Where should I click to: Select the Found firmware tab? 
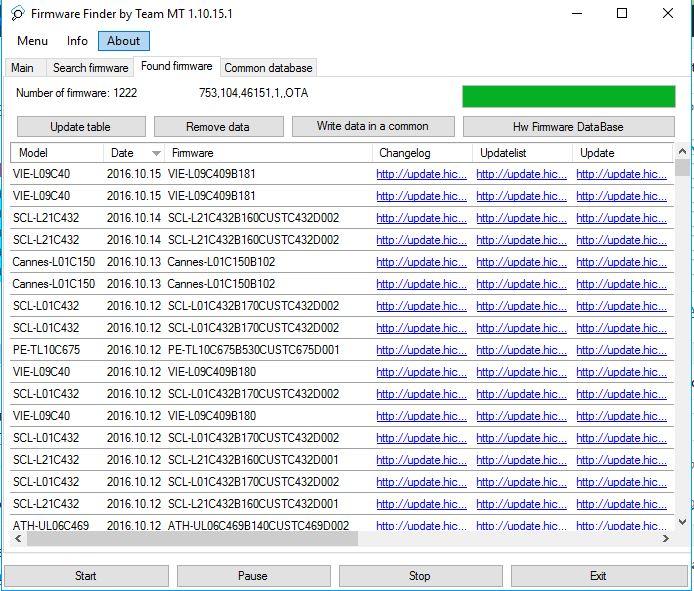pyautogui.click(x=177, y=66)
